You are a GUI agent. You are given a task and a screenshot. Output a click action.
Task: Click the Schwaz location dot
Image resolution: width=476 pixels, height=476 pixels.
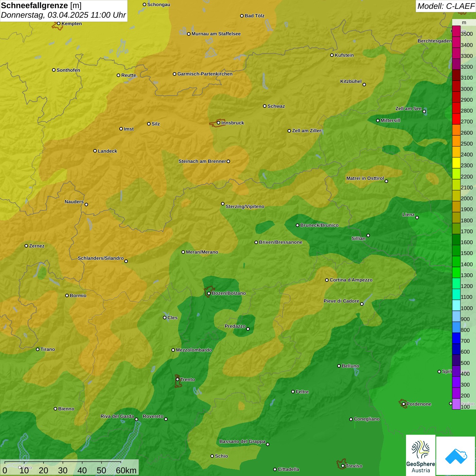(x=265, y=106)
